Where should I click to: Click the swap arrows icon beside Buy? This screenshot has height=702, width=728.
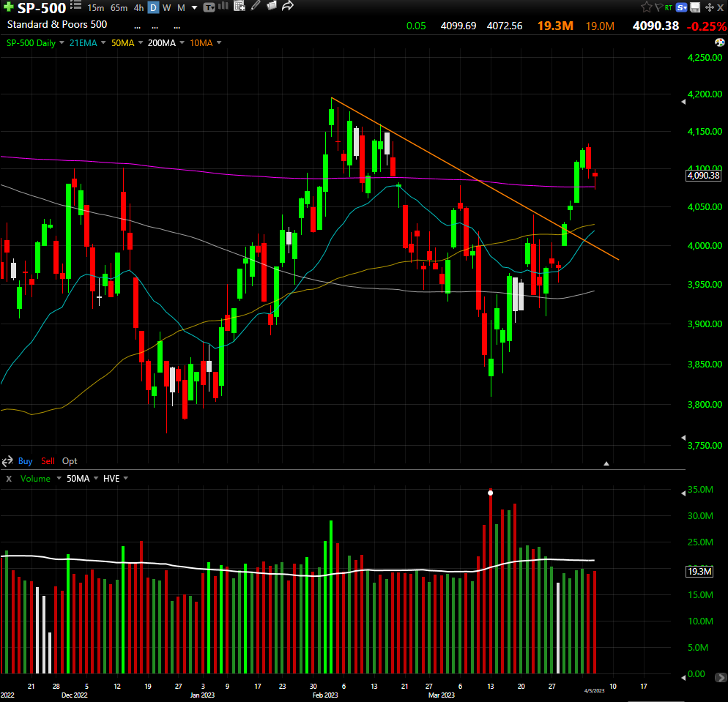point(7,461)
